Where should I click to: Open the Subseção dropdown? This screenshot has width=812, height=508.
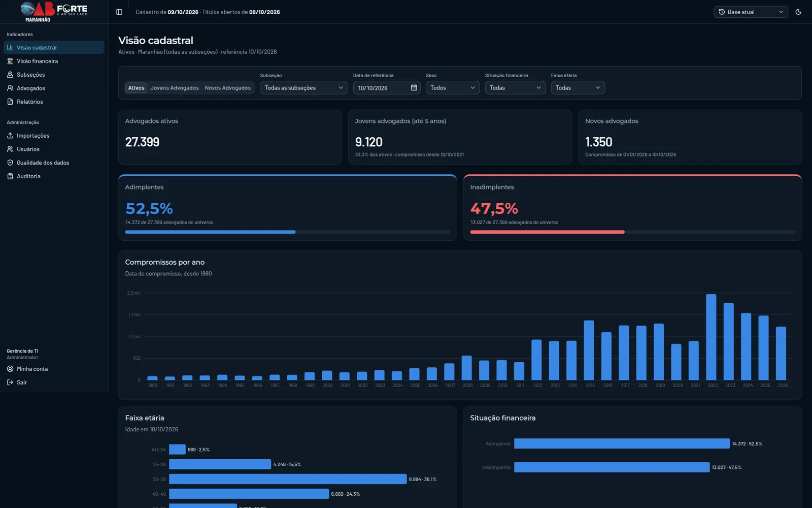(303, 88)
